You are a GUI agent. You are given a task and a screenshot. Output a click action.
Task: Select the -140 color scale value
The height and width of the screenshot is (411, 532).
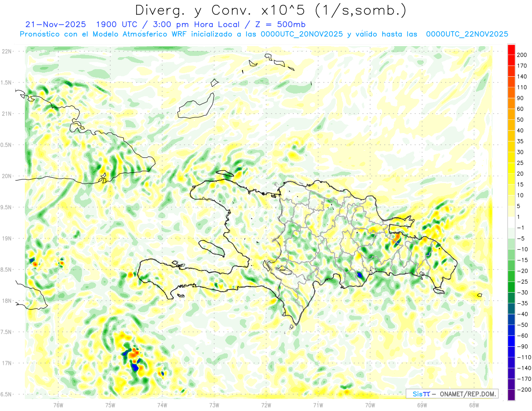[x=524, y=368]
